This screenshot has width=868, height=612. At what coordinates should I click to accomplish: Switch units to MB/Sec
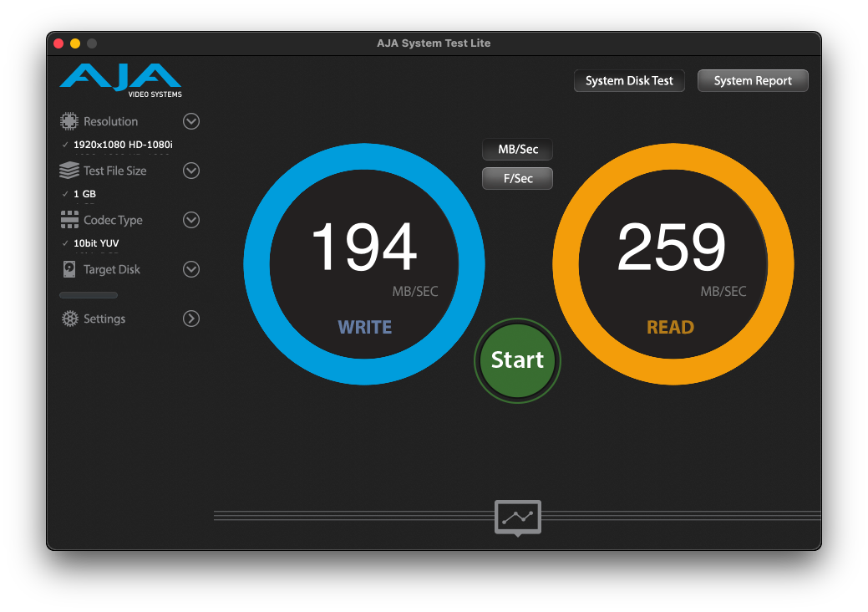518,149
